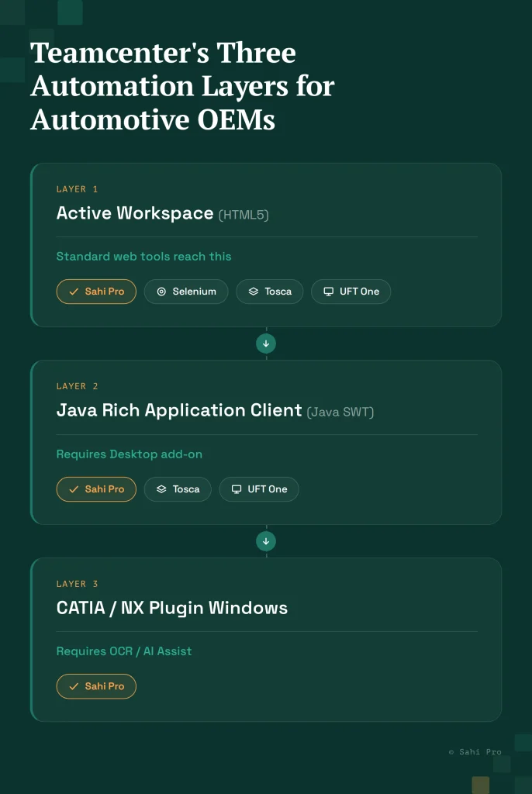532x794 pixels.
Task: Click the "Requires Desktop add-on" text
Action: [x=130, y=454]
